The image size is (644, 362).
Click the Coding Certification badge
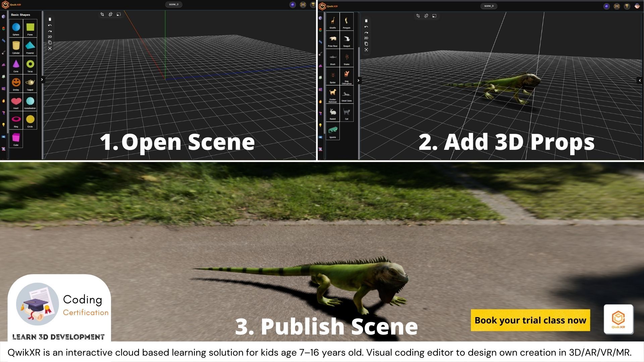point(59,304)
